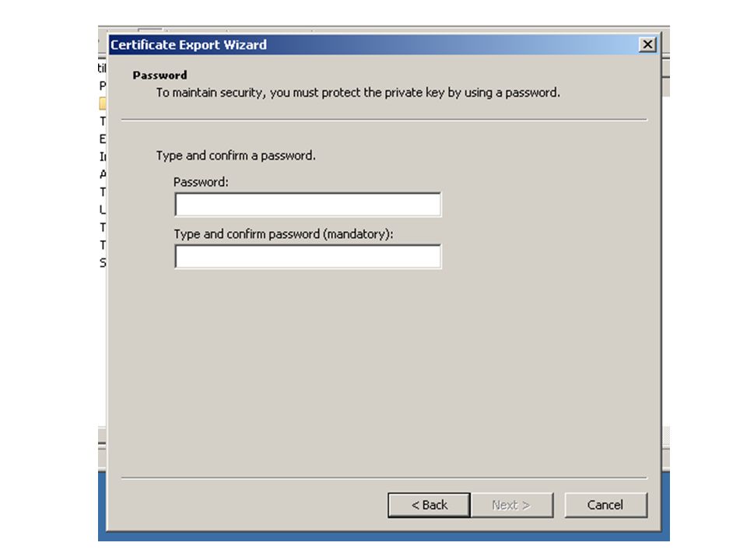Select the background item starting with 'L'
Viewport: 747px width, 560px height.
(x=103, y=209)
